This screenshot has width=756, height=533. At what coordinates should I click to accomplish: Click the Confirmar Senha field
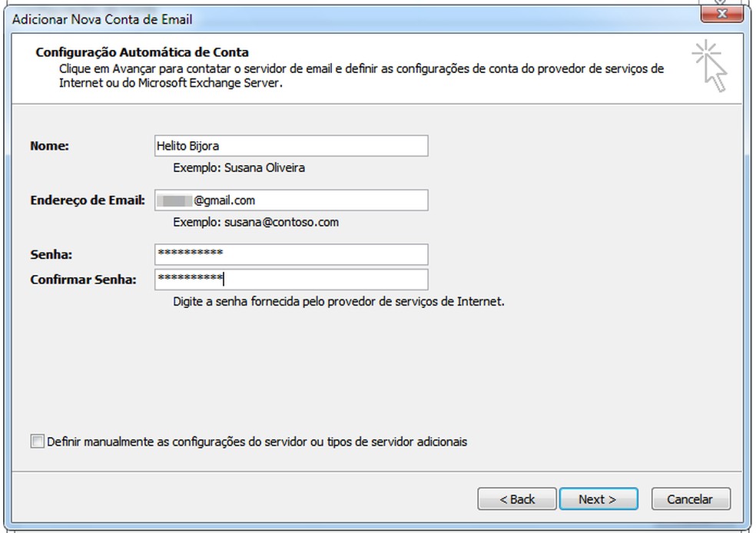[x=292, y=279]
